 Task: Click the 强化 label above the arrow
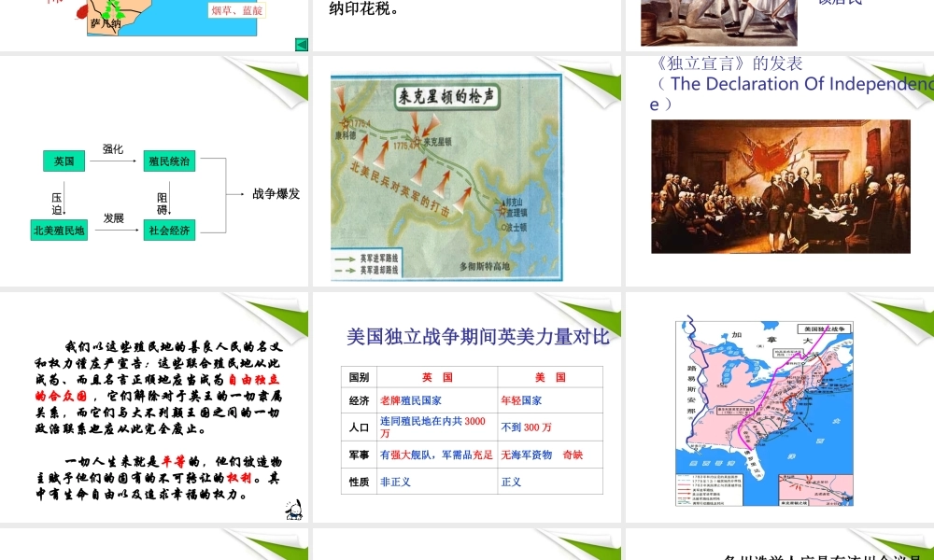pyautogui.click(x=113, y=149)
